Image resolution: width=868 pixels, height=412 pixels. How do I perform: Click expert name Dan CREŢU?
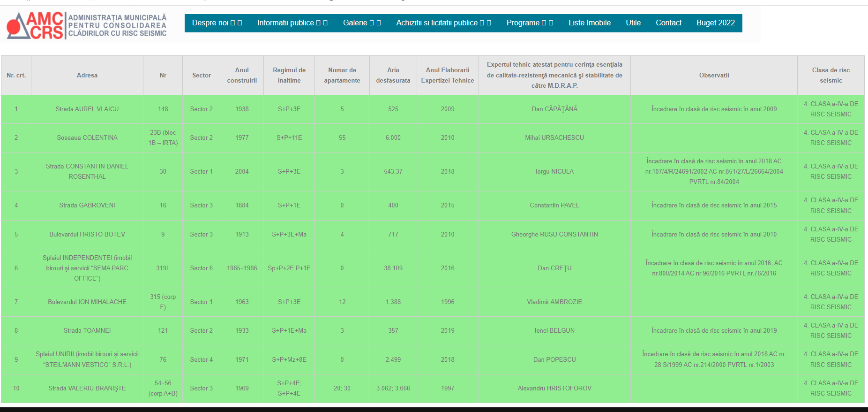(554, 268)
